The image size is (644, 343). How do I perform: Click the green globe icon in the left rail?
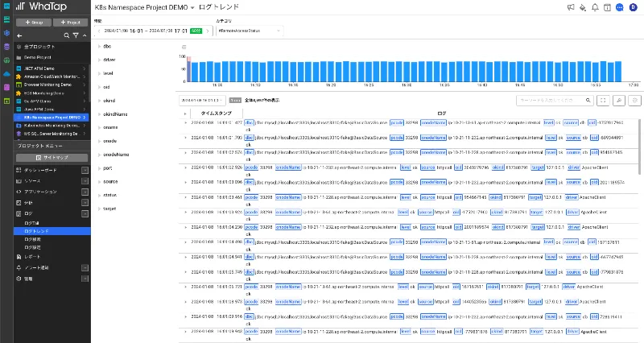pyautogui.click(x=6, y=60)
